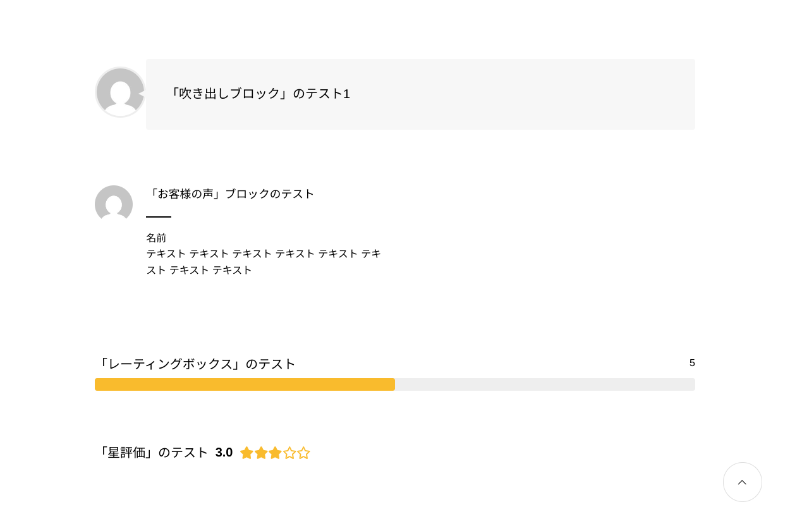This screenshot has height=520, width=790.
Task: Click the fourth empty star
Action: tap(290, 453)
